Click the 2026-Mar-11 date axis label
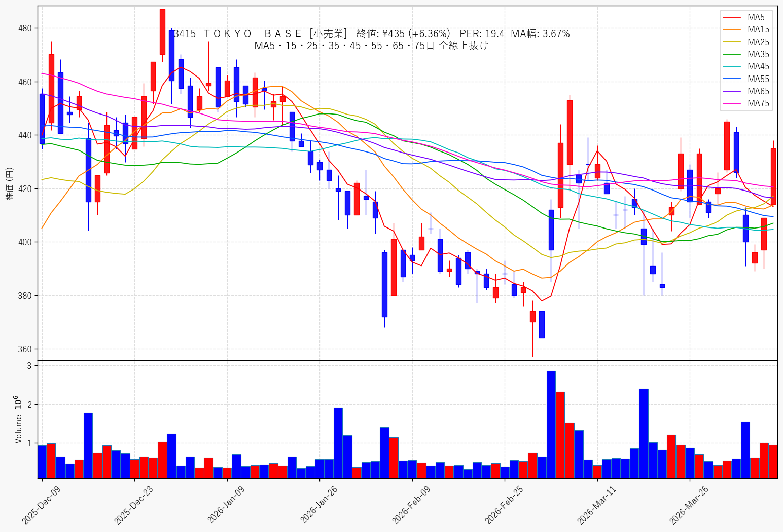Image resolution: width=783 pixels, height=532 pixels. point(597,505)
